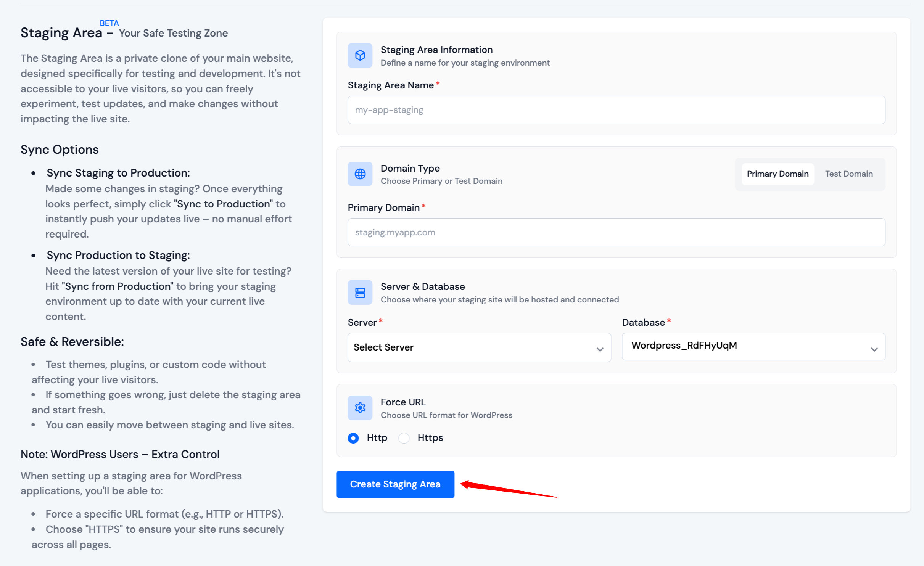Click the Sync Options heading
Viewport: 924px width, 566px height.
click(x=60, y=150)
